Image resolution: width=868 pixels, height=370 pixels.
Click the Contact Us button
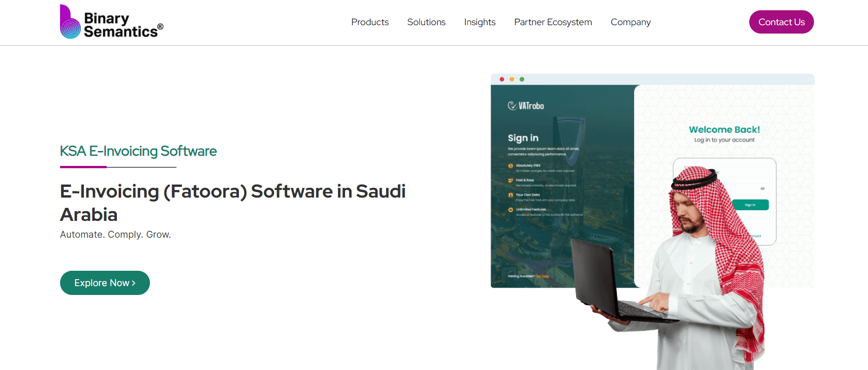(x=781, y=22)
